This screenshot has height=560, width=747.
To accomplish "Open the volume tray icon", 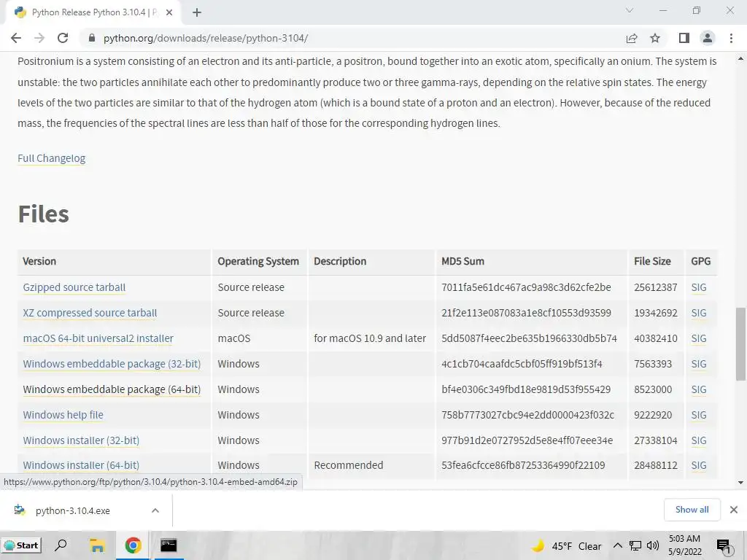I will coord(653,545).
